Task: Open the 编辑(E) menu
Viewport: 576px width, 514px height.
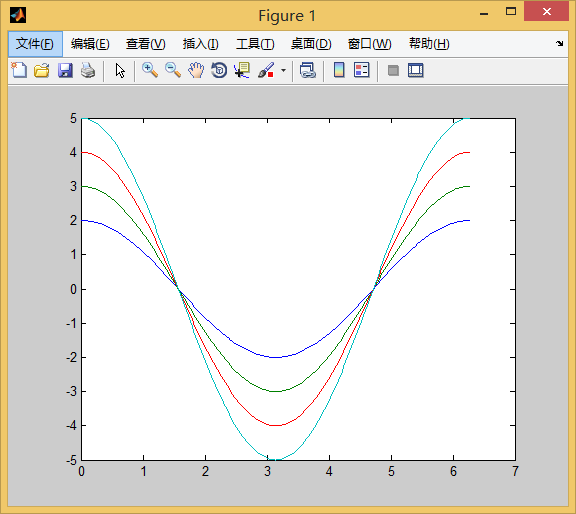Action: click(x=90, y=44)
